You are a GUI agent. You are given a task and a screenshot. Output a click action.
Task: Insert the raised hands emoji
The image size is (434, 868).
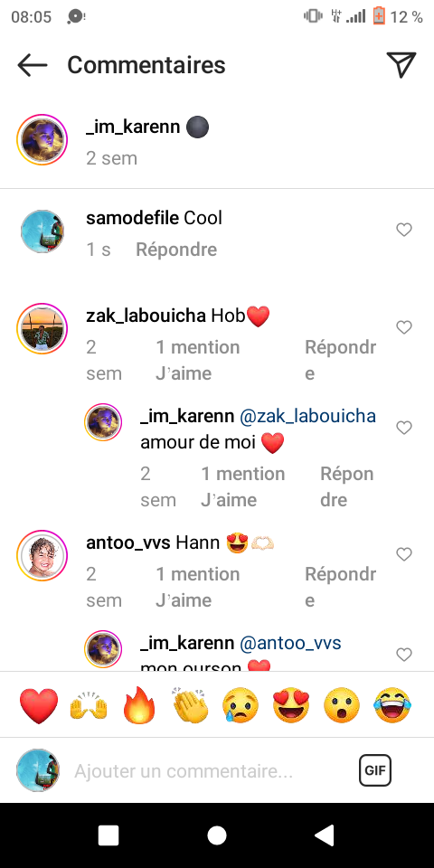(89, 707)
